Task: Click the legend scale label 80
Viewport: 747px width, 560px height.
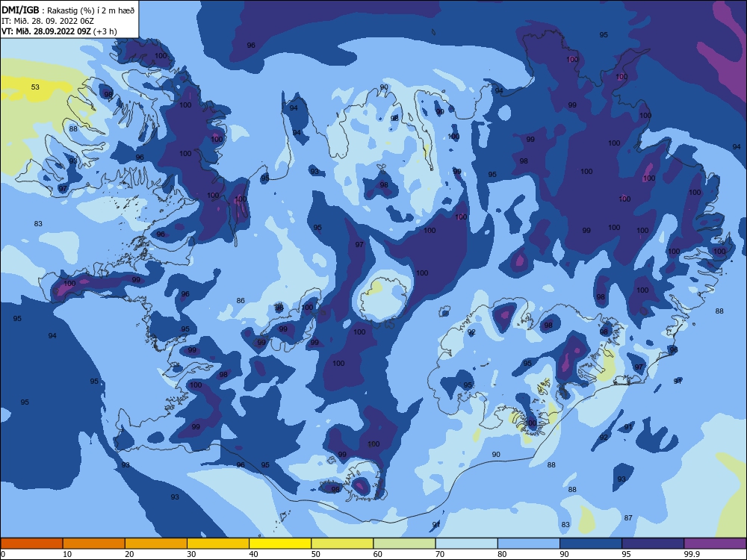Action: (x=502, y=554)
